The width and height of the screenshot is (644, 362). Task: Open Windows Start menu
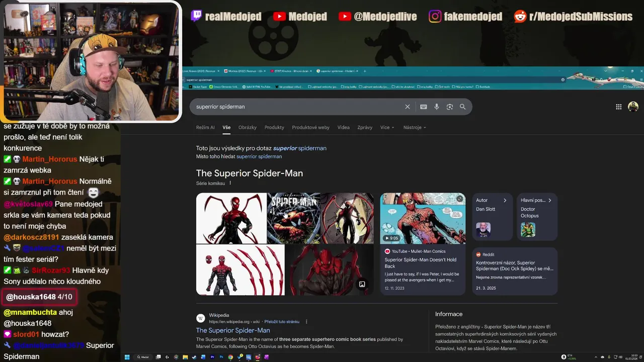[127, 357]
